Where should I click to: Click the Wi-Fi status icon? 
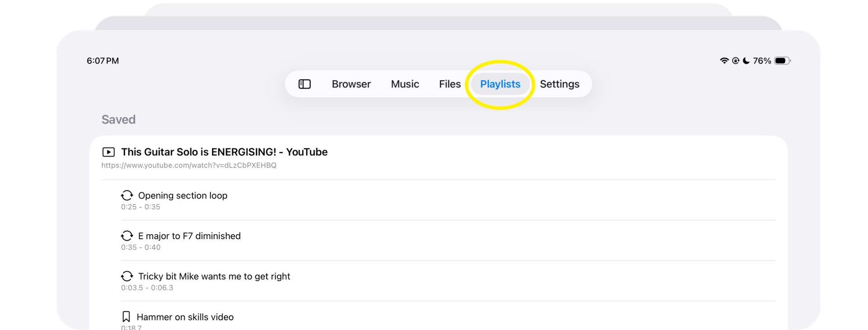[x=724, y=60]
